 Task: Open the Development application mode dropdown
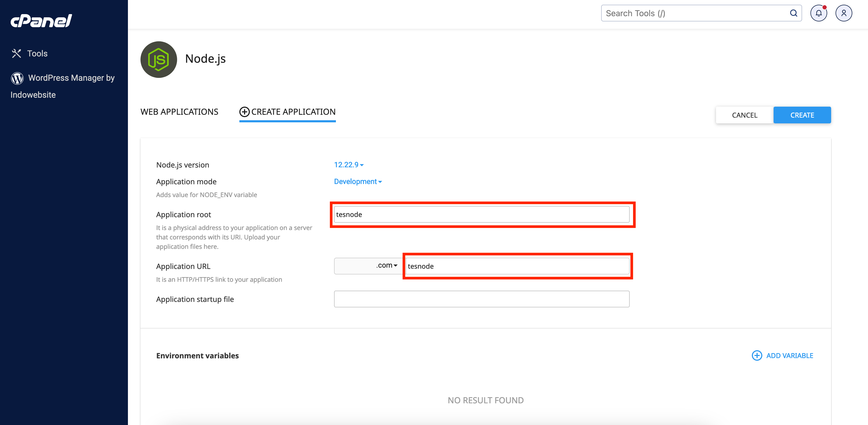click(358, 181)
